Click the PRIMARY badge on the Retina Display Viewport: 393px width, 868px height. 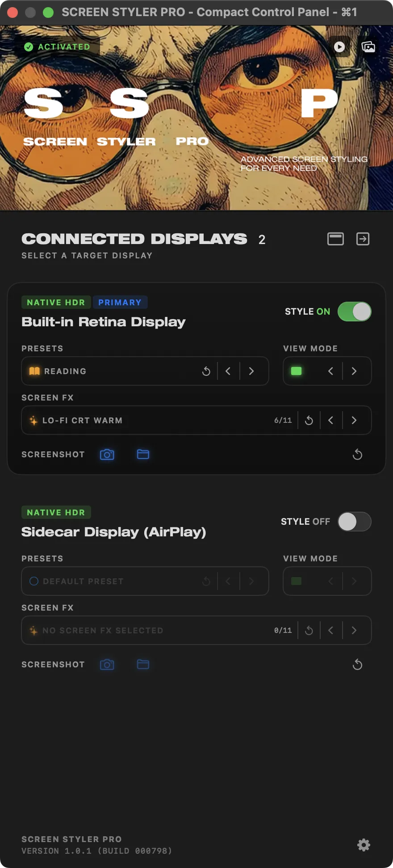coord(120,302)
